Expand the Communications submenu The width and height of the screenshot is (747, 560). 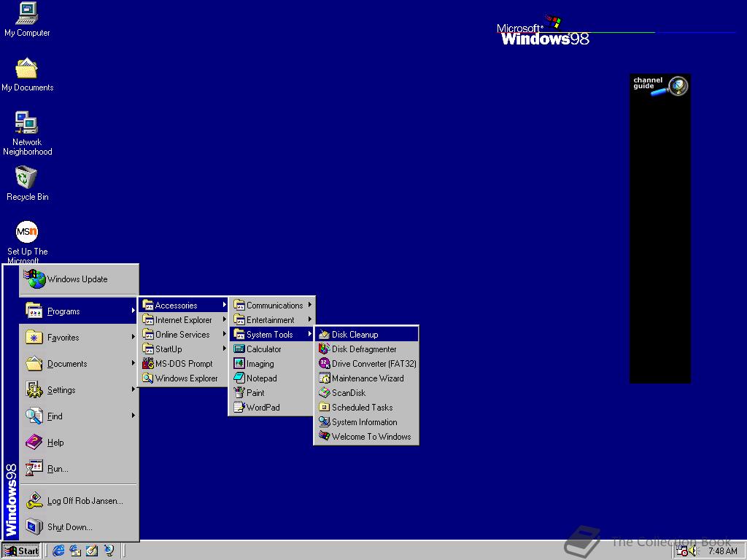click(274, 306)
